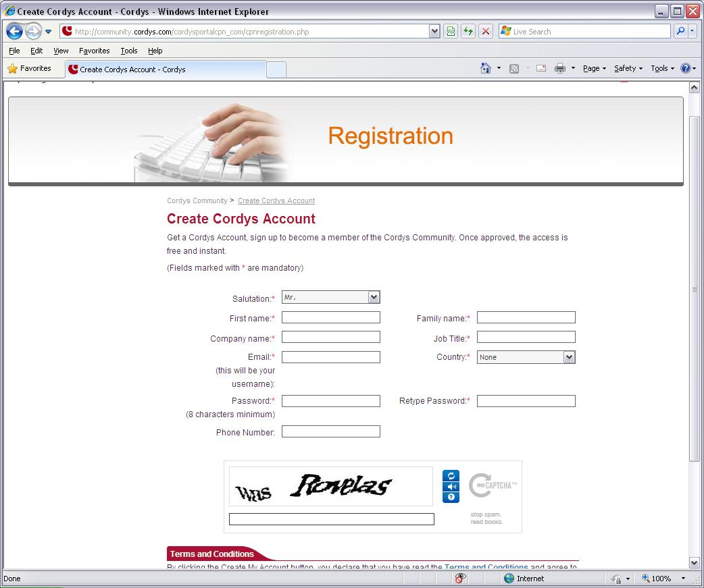The image size is (704, 588).
Task: Click the 100% zoom level button
Action: [657, 578]
